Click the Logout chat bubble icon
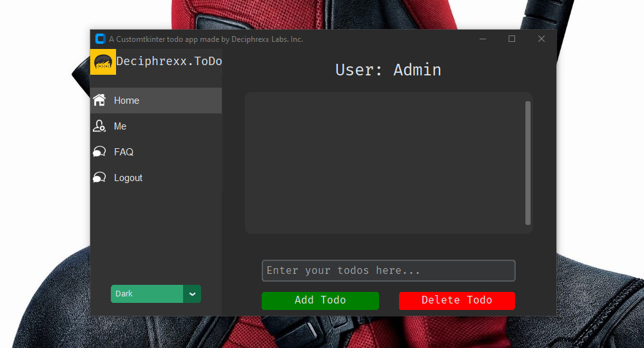Image resolution: width=644 pixels, height=348 pixels. pyautogui.click(x=99, y=178)
